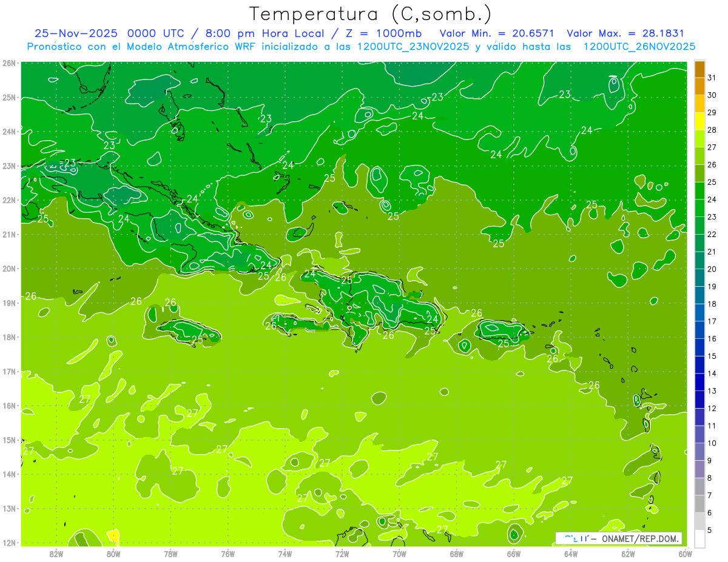Click the color scale value '19'
This screenshot has width=728, height=562.
(712, 286)
